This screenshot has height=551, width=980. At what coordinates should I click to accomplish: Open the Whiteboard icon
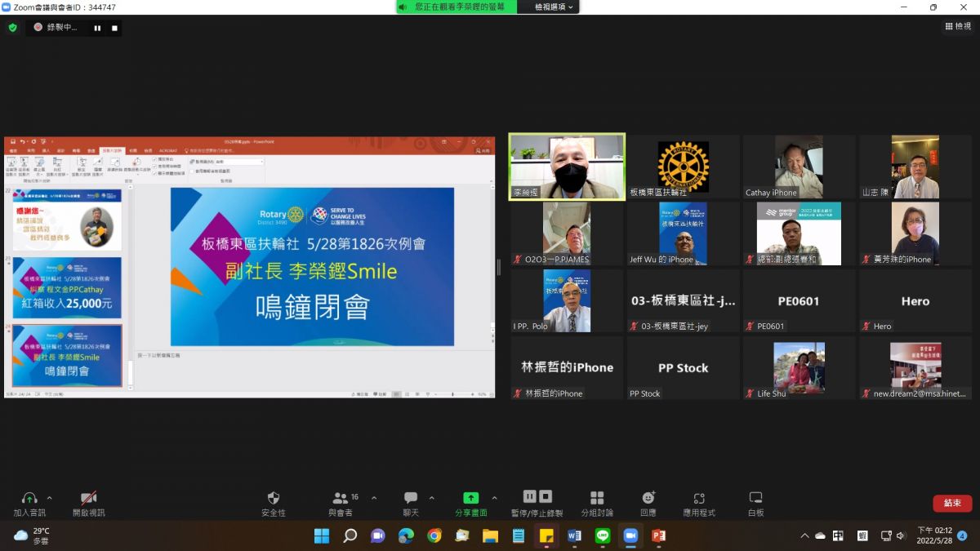pos(755,498)
